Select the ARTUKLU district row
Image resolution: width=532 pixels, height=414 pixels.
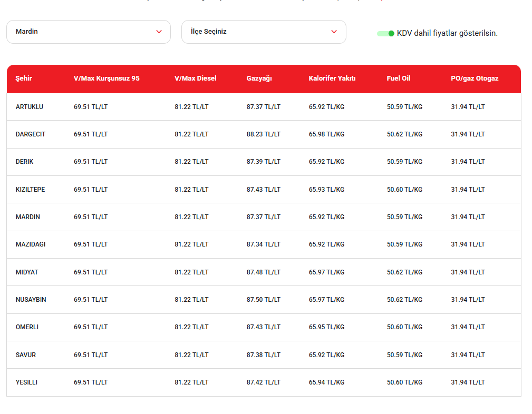pyautogui.click(x=264, y=107)
